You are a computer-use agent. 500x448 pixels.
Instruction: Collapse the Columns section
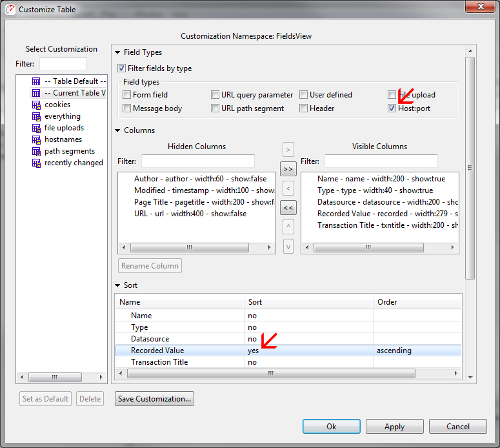click(x=117, y=130)
